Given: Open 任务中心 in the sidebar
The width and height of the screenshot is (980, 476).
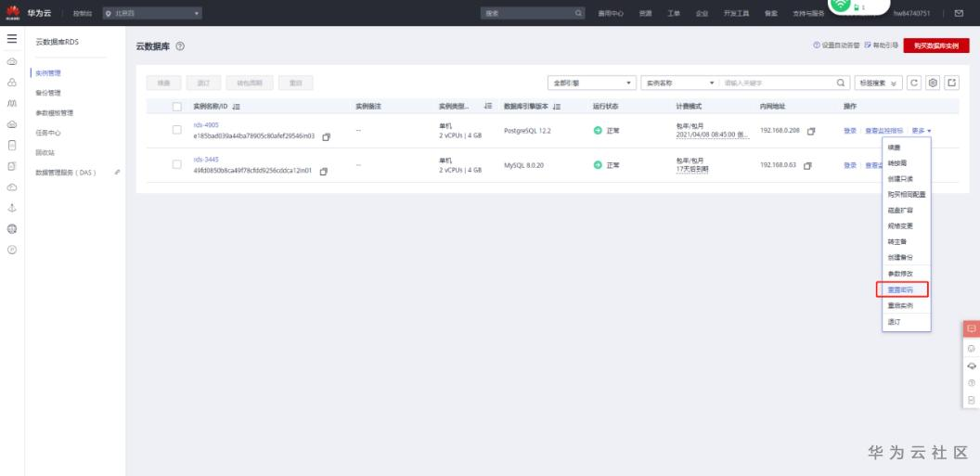Looking at the screenshot, I should [x=48, y=133].
